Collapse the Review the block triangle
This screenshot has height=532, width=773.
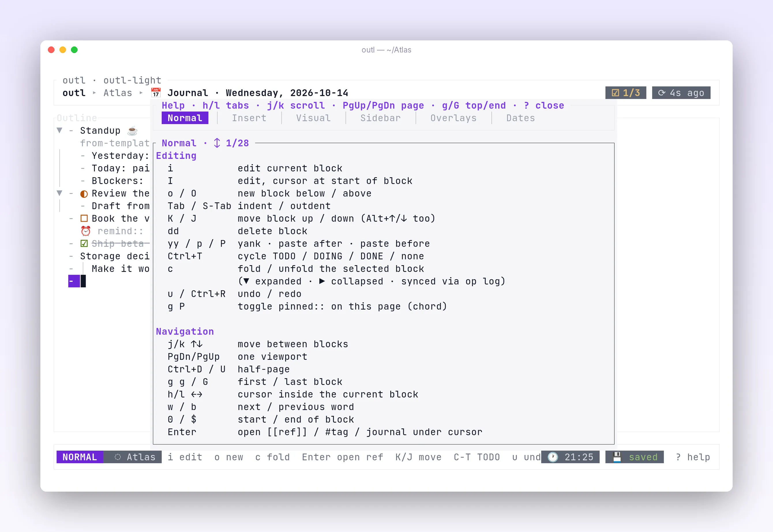tap(60, 193)
